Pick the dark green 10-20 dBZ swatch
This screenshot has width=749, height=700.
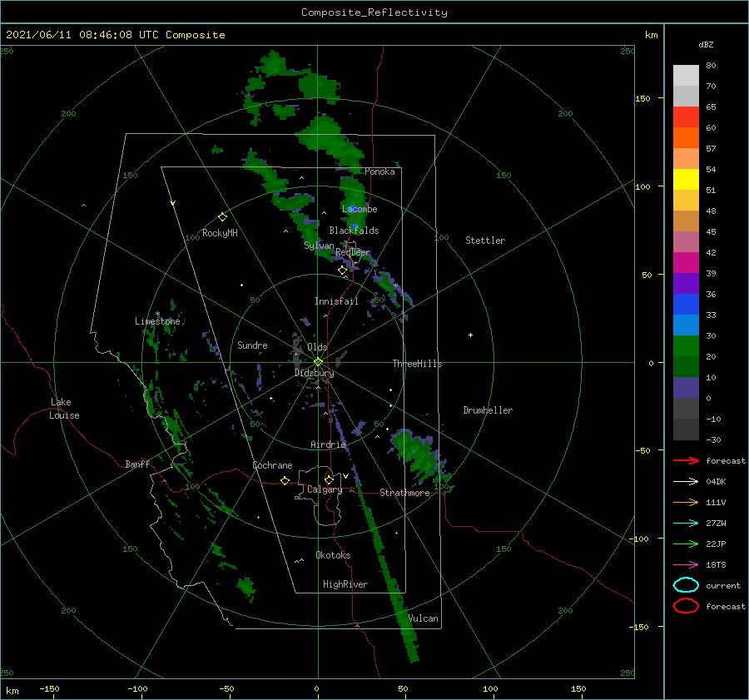coord(686,366)
